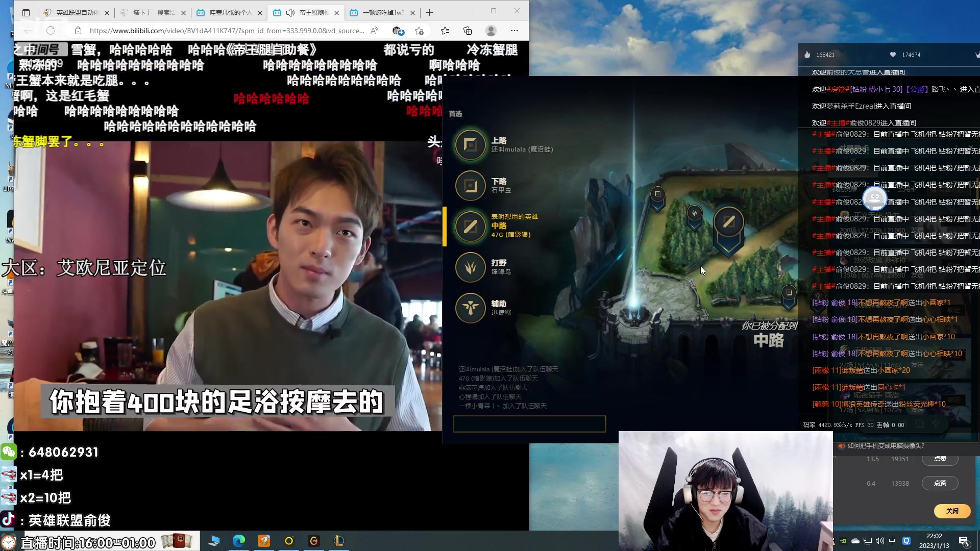The height and width of the screenshot is (551, 980).
Task: Add this page to favorites star
Action: (x=420, y=31)
